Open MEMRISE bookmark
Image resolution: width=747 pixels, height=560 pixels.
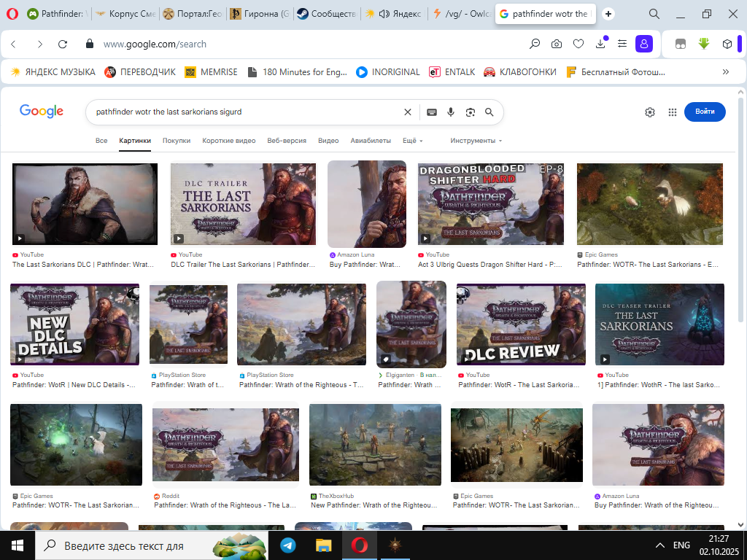tap(211, 72)
